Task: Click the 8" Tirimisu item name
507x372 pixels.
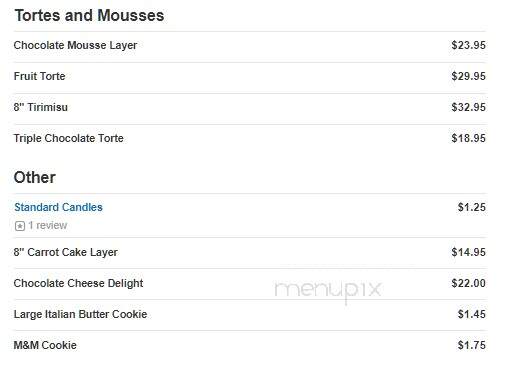Action: [x=41, y=107]
